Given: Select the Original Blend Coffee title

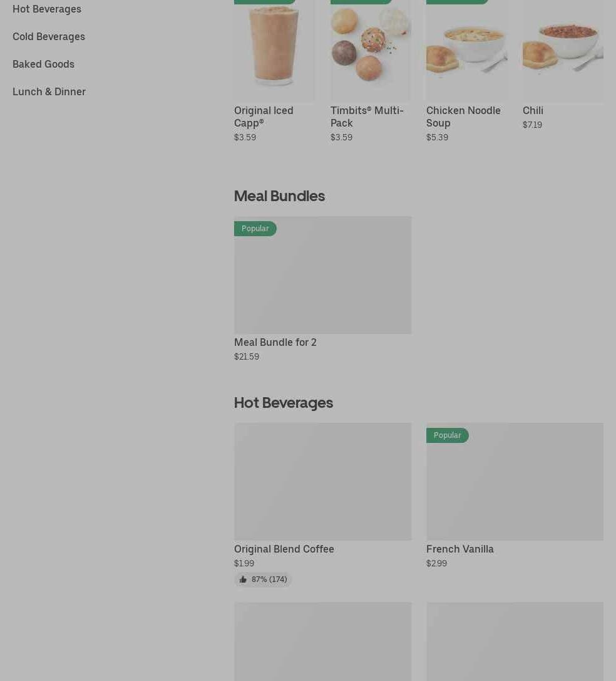Looking at the screenshot, I should [284, 549].
